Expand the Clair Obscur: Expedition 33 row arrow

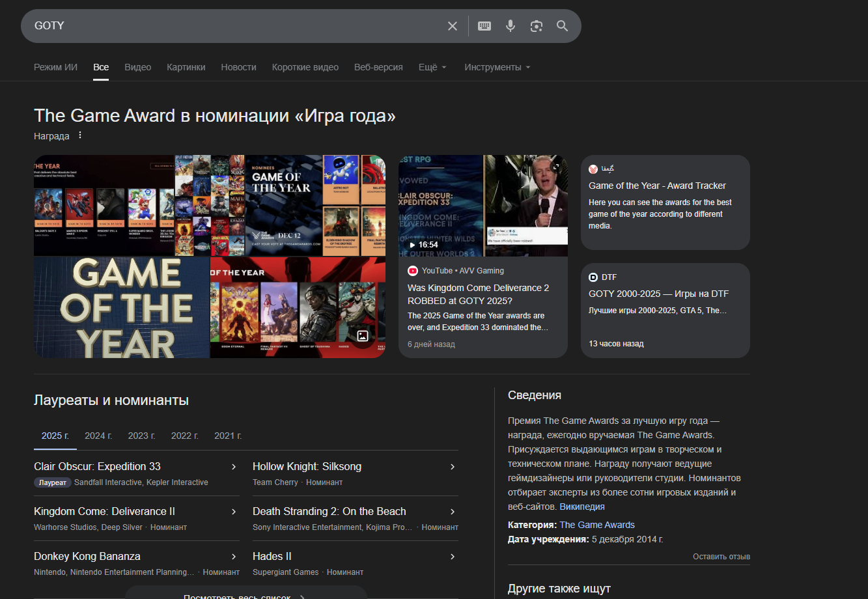tap(234, 467)
